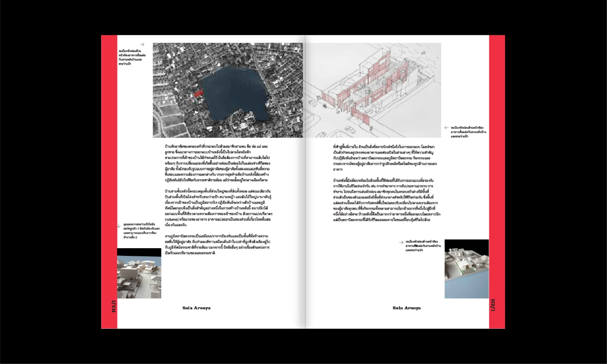This screenshot has height=364, width=607.
Task: Click the first Thai paragraph on right page
Action: click(385, 158)
